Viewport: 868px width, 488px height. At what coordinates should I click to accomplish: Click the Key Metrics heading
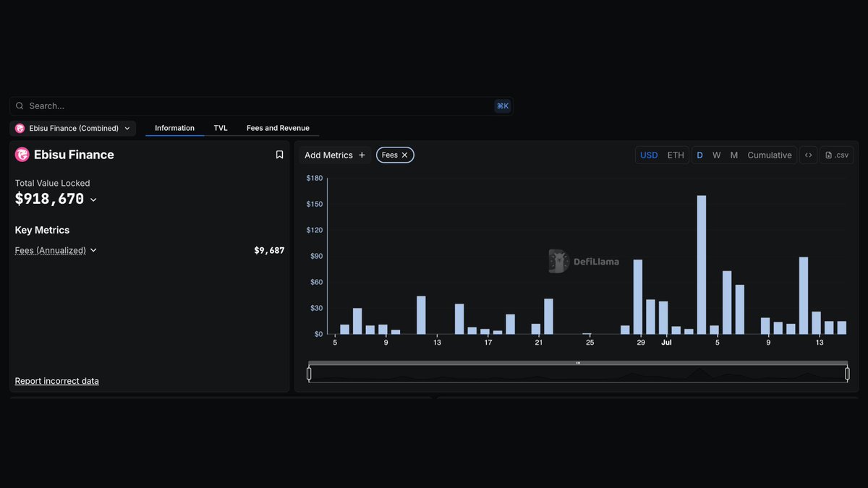(43, 230)
